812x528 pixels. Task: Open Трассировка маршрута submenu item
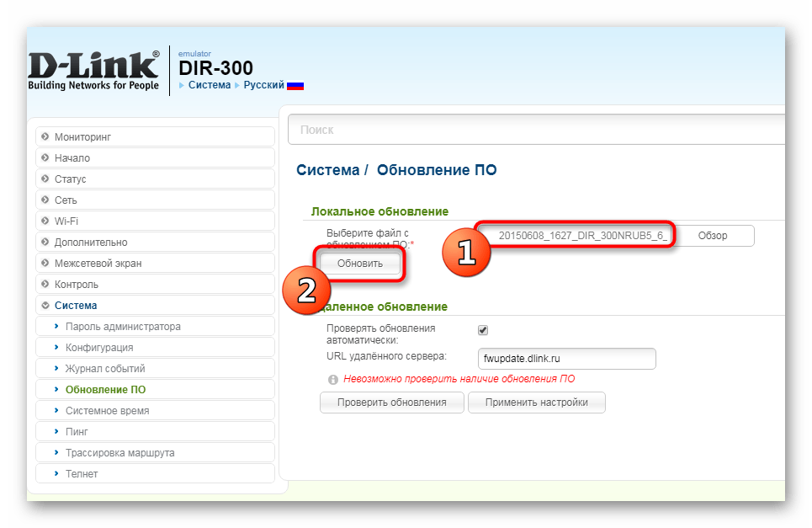[155, 452]
